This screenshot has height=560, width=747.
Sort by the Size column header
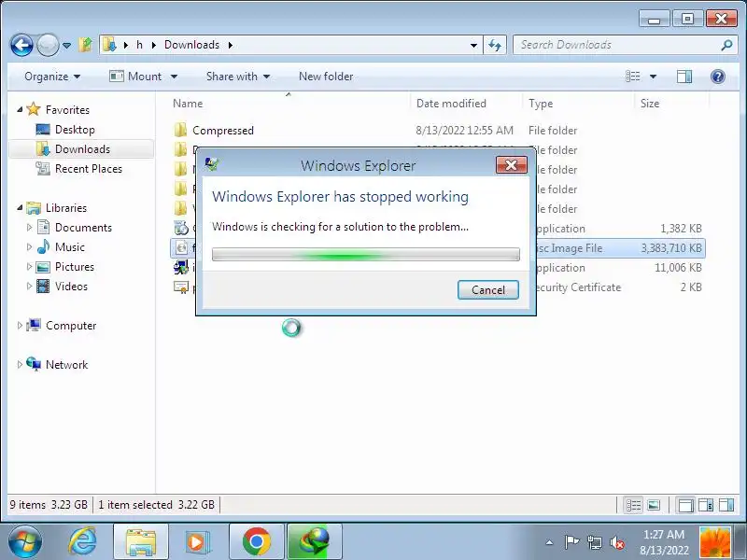coord(650,104)
